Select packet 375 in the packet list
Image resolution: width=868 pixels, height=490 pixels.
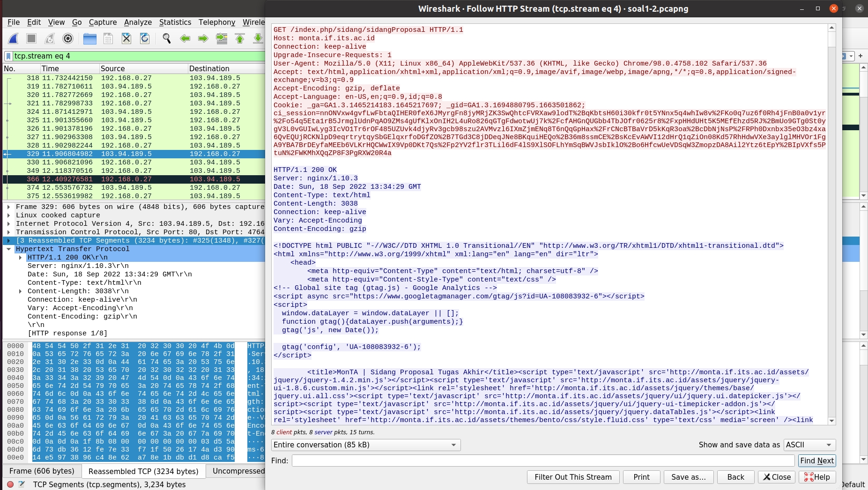pyautogui.click(x=134, y=196)
